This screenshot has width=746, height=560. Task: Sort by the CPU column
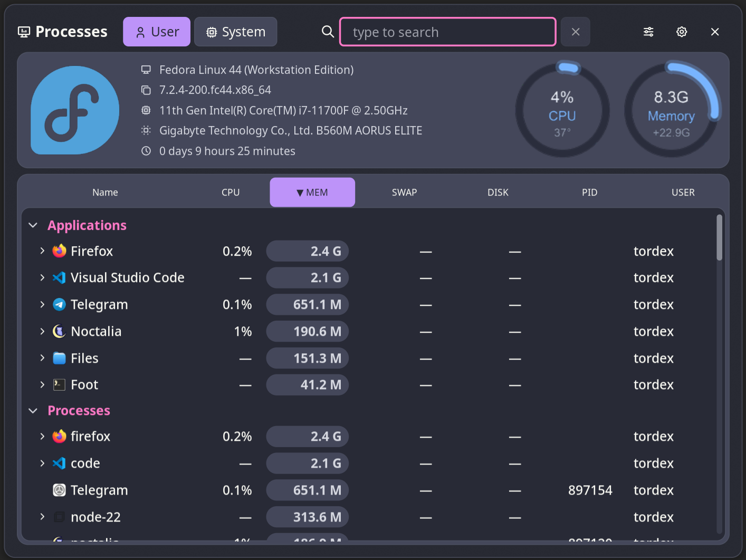pos(231,192)
